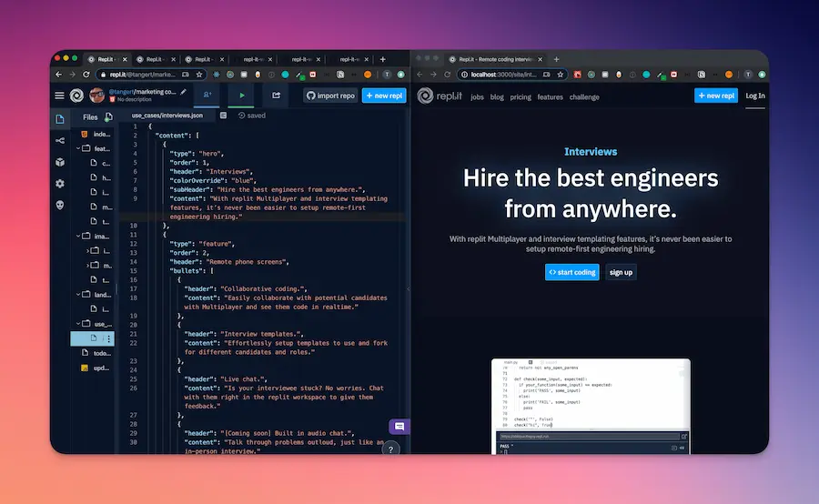Run the repl with the green play button

(x=242, y=95)
